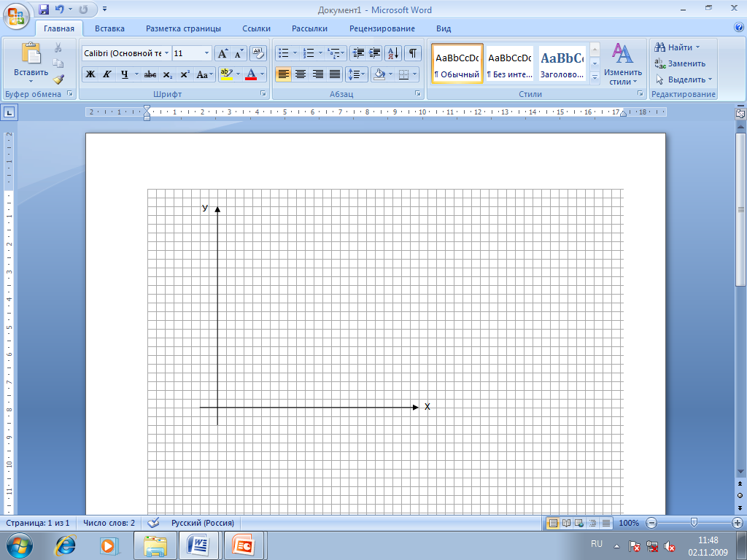Click Выделить button
747x560 pixels.
(x=684, y=79)
